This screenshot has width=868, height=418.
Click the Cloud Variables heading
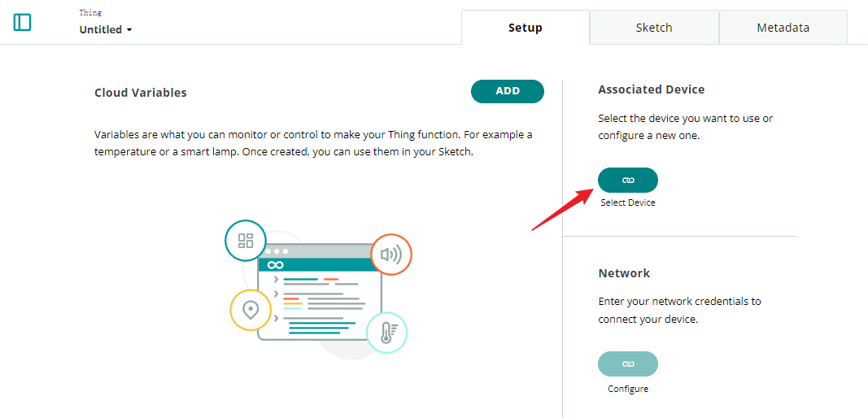141,93
